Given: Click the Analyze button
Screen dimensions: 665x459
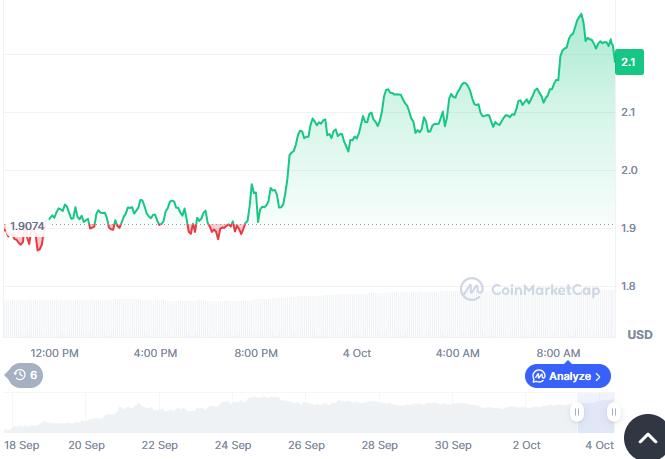Looking at the screenshot, I should 567,376.
